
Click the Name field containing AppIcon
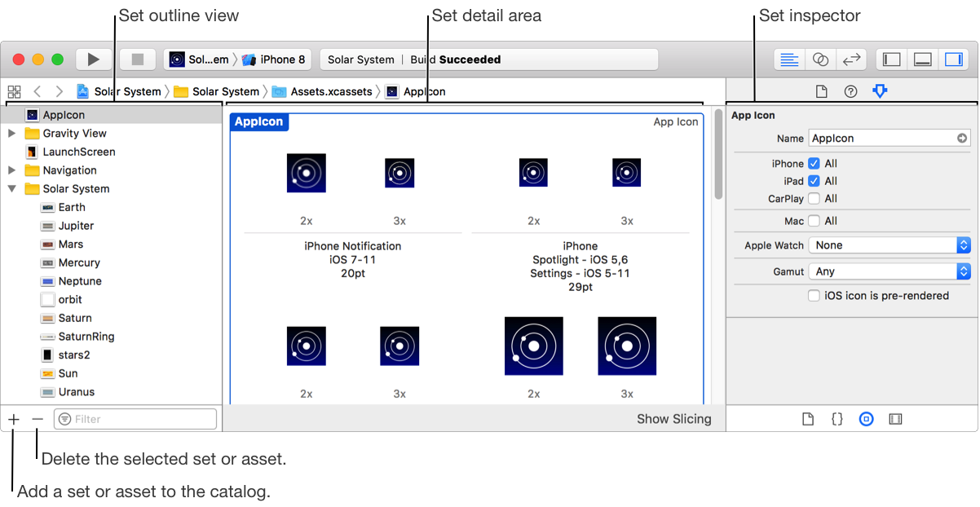coord(890,139)
